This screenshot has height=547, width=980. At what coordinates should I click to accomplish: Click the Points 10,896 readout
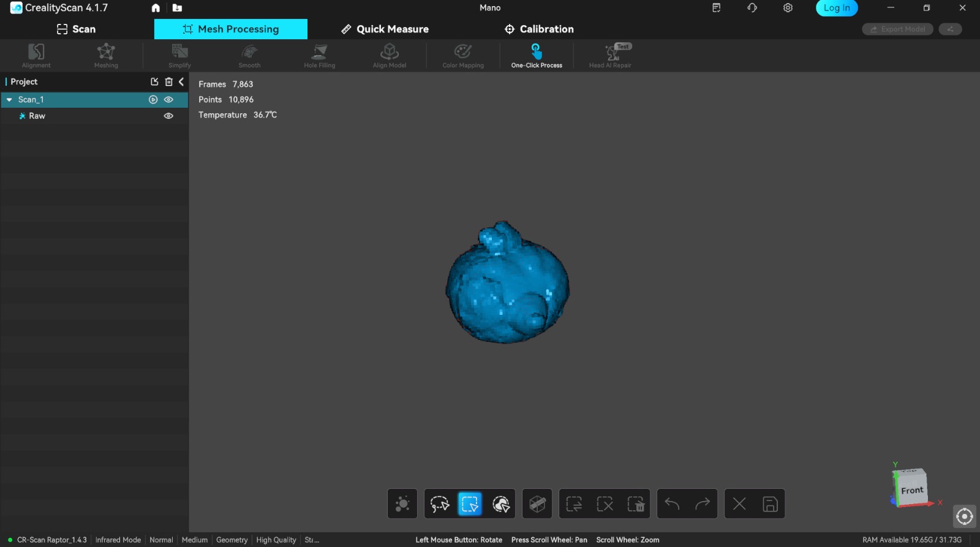pyautogui.click(x=226, y=99)
